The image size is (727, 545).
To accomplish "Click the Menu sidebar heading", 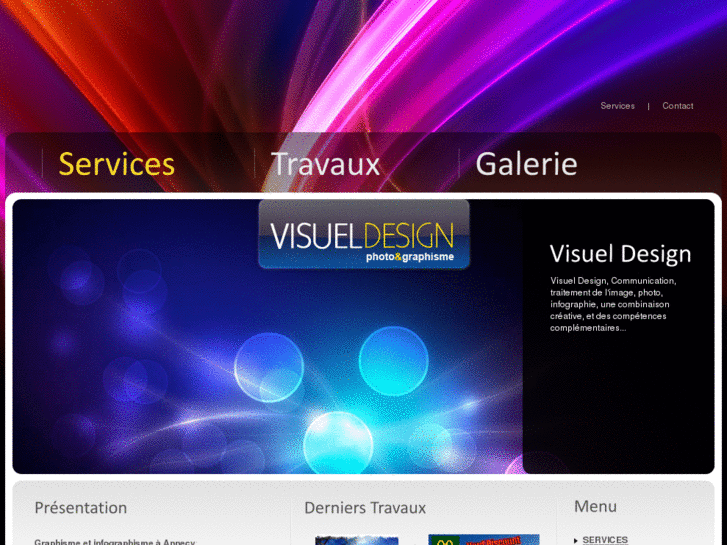I will click(x=595, y=507).
